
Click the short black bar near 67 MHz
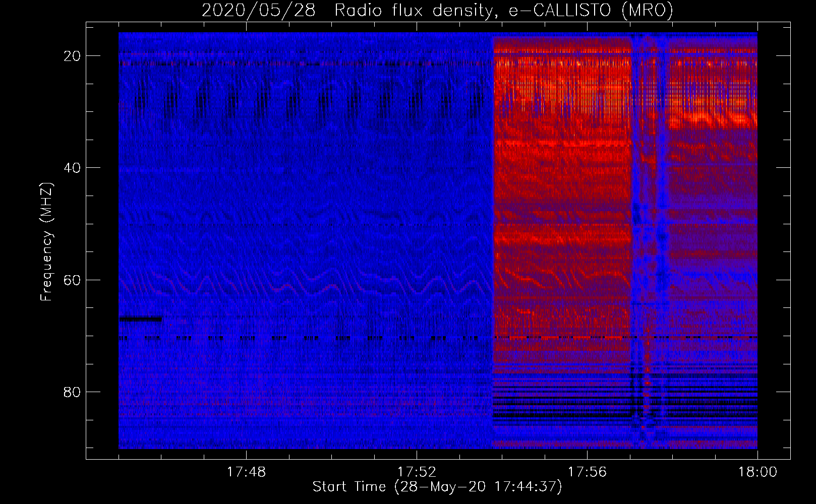[141, 319]
